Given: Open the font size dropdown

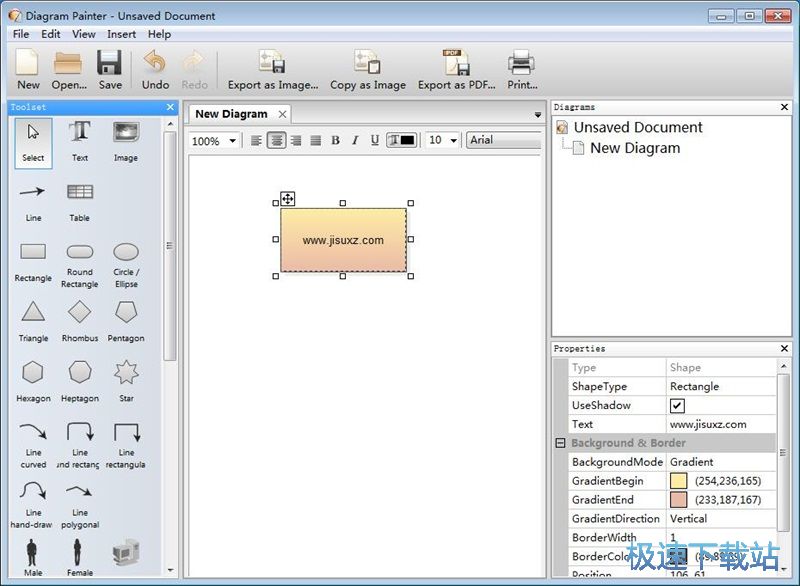Looking at the screenshot, I should click(452, 141).
